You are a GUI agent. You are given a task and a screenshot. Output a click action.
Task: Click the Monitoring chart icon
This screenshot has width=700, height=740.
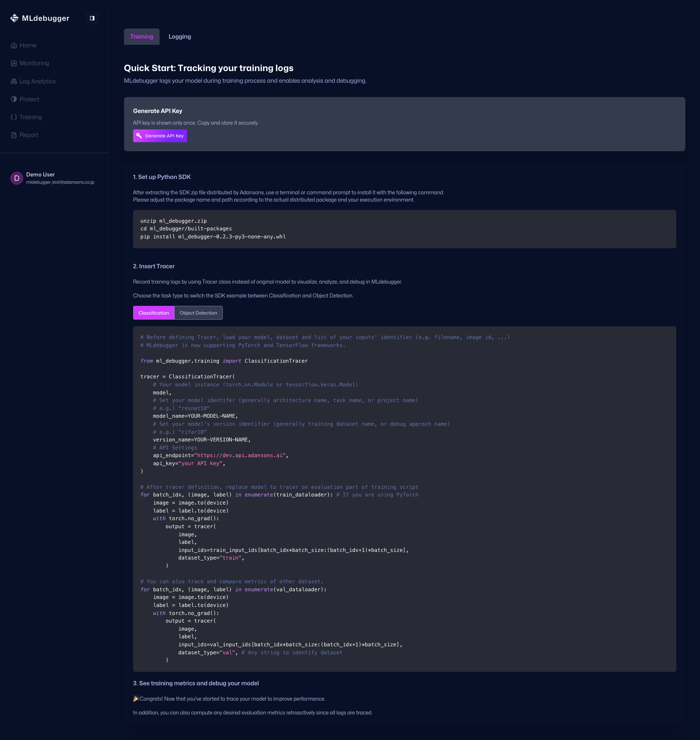[x=14, y=63]
